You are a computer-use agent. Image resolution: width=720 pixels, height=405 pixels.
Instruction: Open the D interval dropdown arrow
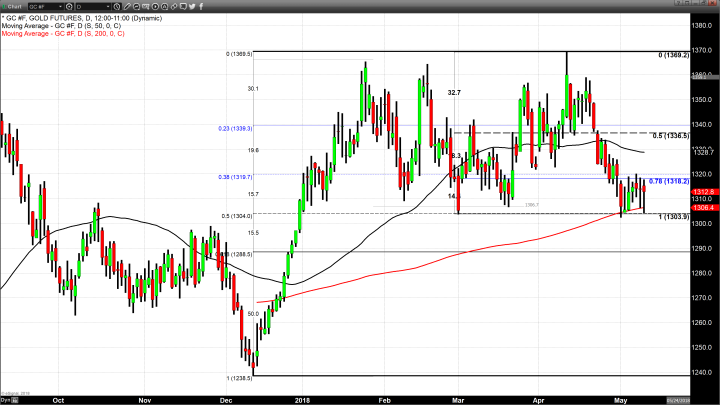tap(109, 6)
